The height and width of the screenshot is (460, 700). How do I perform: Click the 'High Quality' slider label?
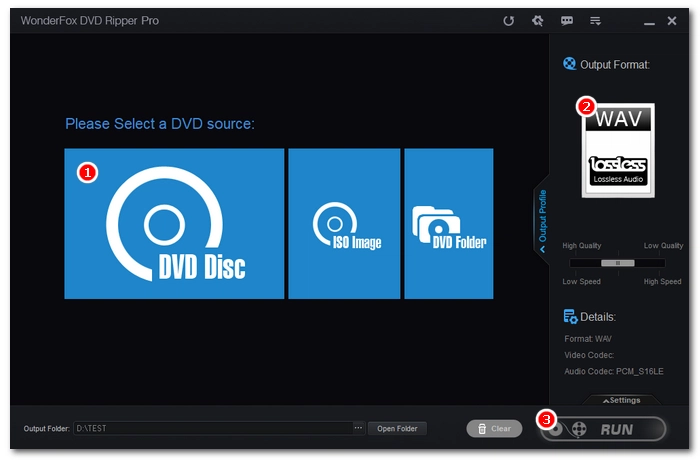point(581,246)
